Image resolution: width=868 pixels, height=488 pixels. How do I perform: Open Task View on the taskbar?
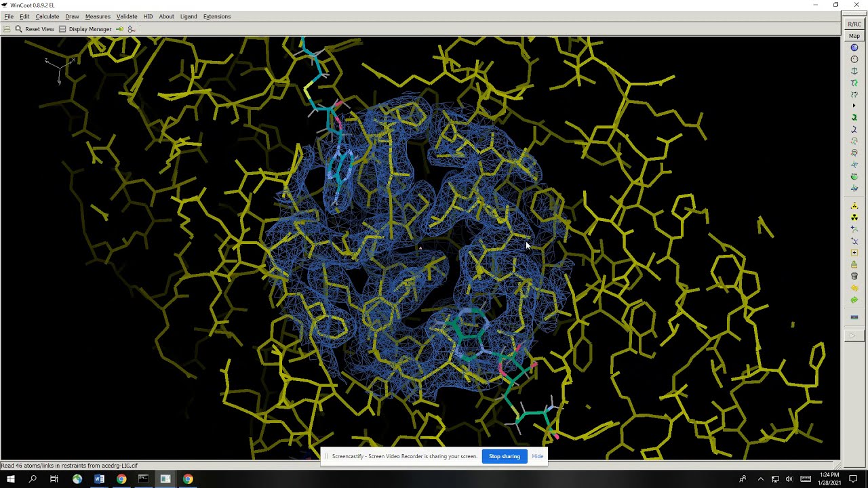(x=54, y=479)
